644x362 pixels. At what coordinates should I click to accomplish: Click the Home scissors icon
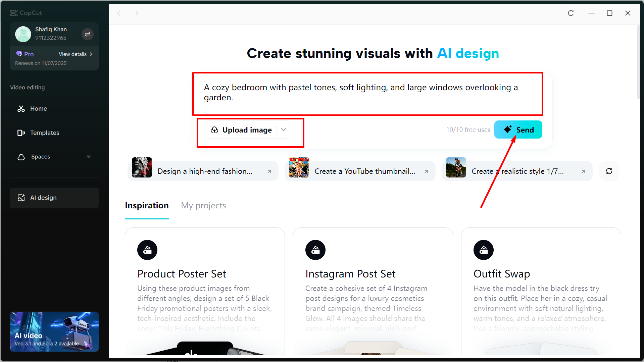pyautogui.click(x=21, y=109)
